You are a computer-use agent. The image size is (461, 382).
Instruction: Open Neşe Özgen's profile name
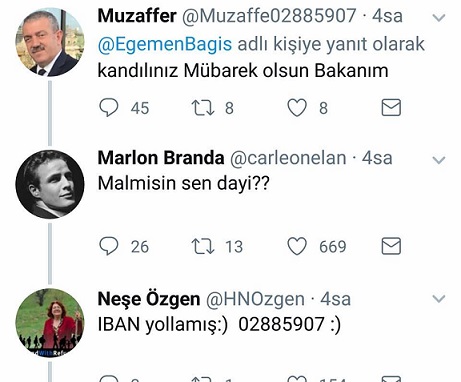(149, 299)
